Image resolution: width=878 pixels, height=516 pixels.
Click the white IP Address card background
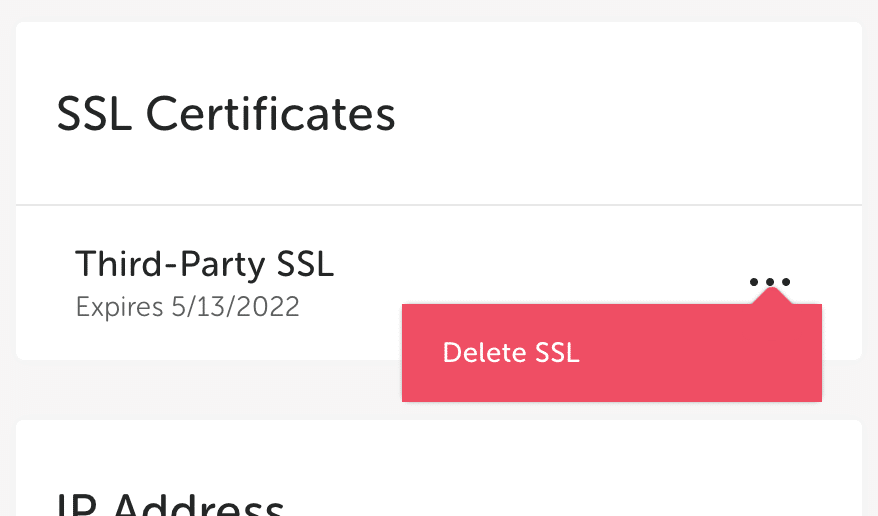click(600, 470)
